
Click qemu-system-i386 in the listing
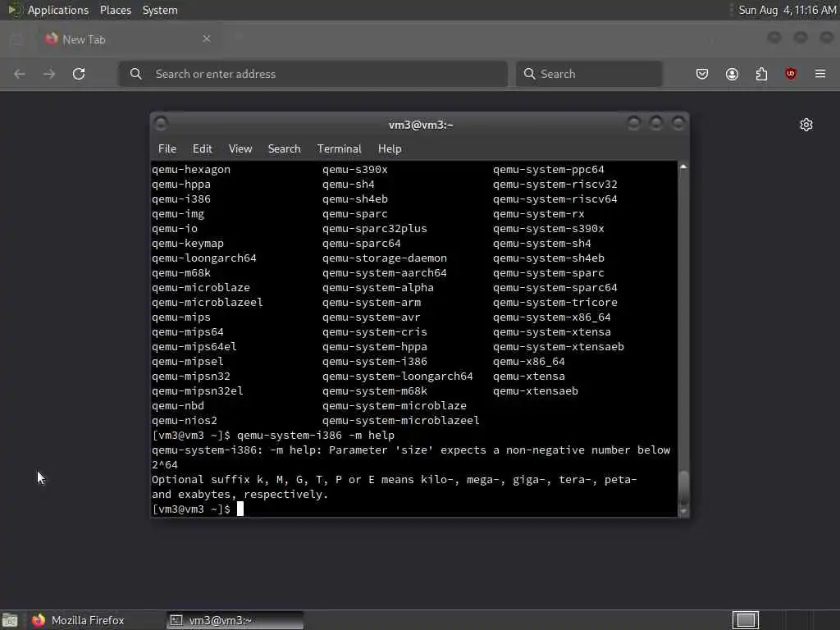tap(374, 362)
